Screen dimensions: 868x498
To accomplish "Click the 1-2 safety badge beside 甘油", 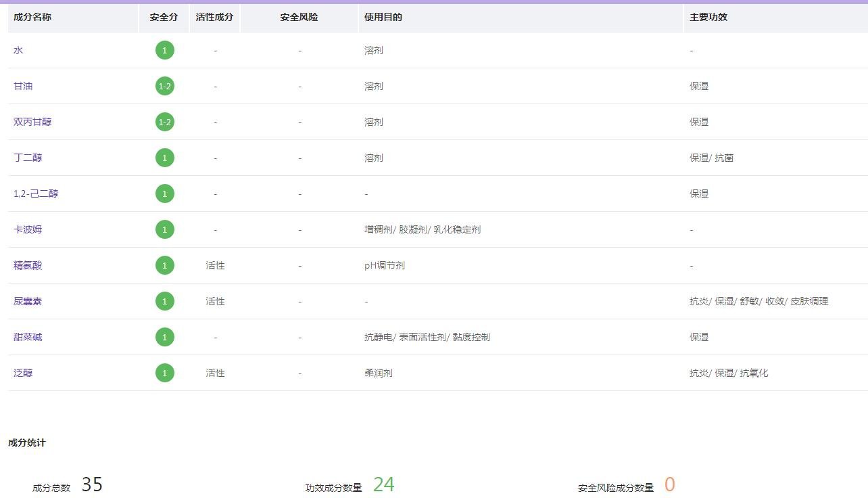I will click(164, 86).
